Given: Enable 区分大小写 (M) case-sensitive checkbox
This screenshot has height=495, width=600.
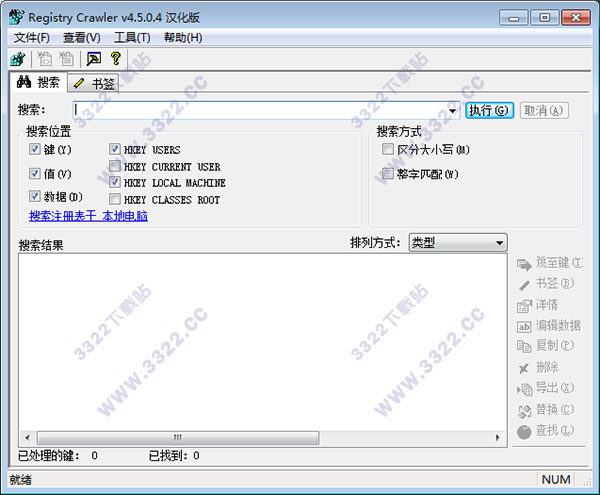Looking at the screenshot, I should [x=388, y=149].
